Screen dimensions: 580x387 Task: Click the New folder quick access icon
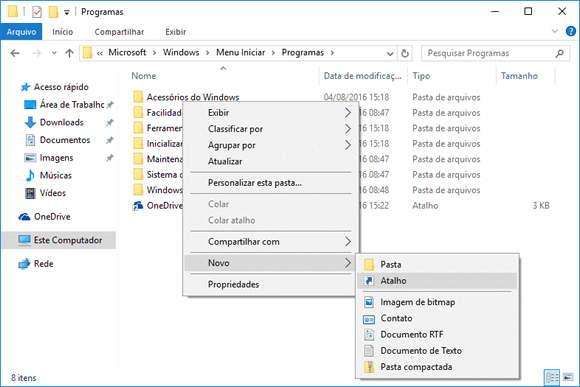54,12
